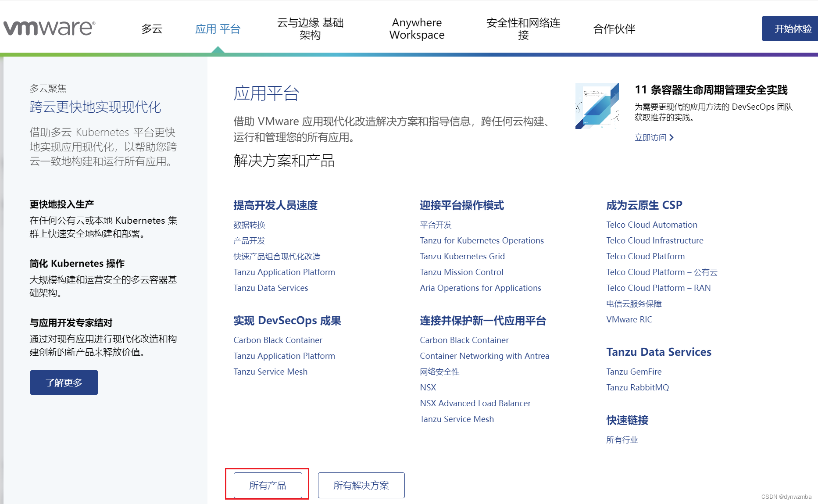Open Tanzu Application Platform under 提高开发人员速度
This screenshot has width=818, height=504.
284,272
